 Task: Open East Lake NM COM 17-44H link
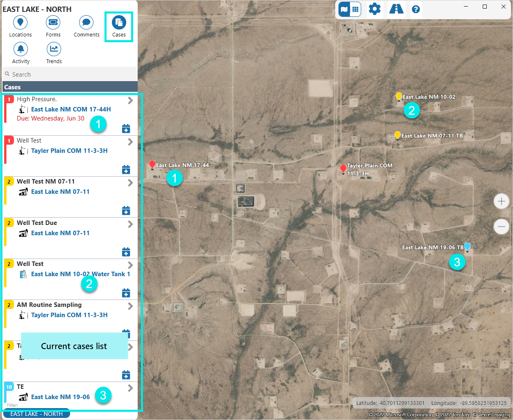point(71,109)
